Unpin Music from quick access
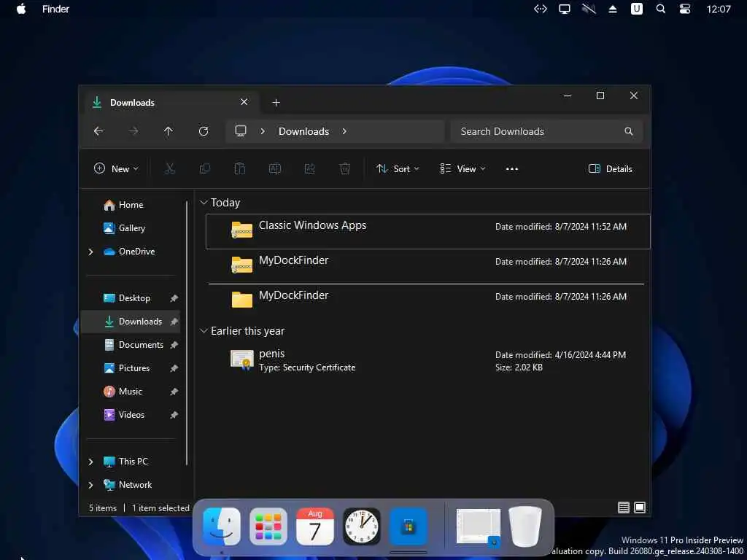 click(174, 392)
